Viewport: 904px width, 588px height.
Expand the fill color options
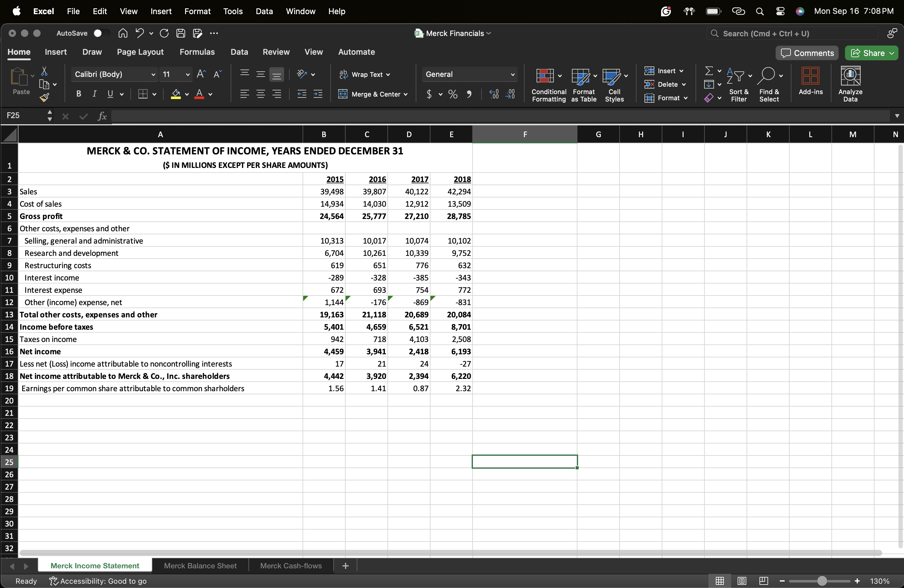coord(187,94)
